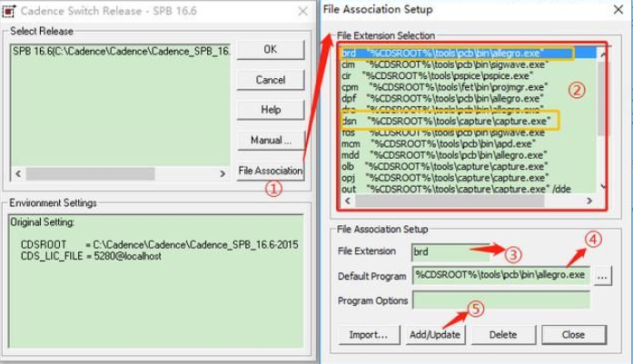Open Help in Cadence Switch Release
This screenshot has height=364, width=633.
(270, 110)
